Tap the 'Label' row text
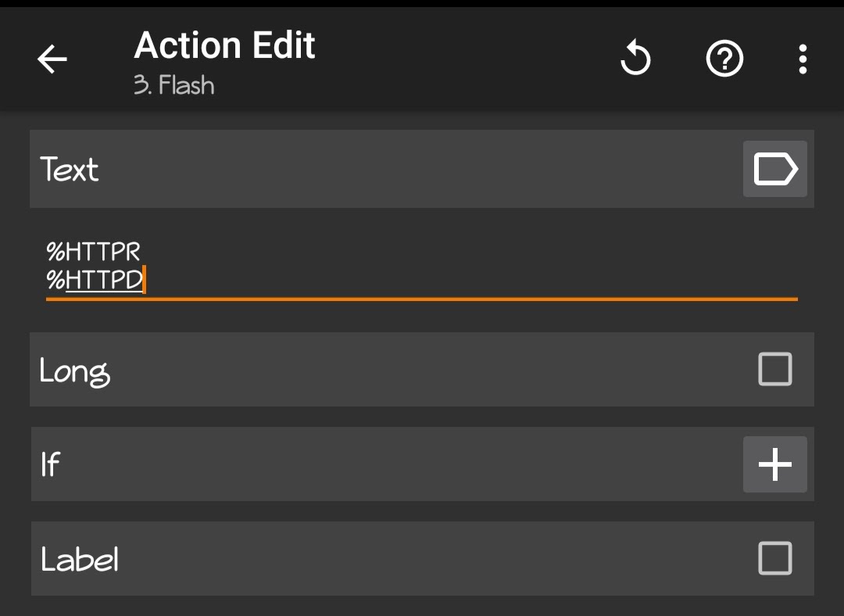 (80, 559)
